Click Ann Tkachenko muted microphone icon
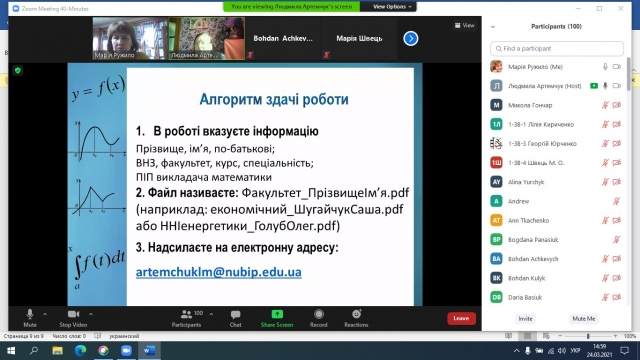Image resolution: width=640 pixels, height=360 pixels. (605, 220)
